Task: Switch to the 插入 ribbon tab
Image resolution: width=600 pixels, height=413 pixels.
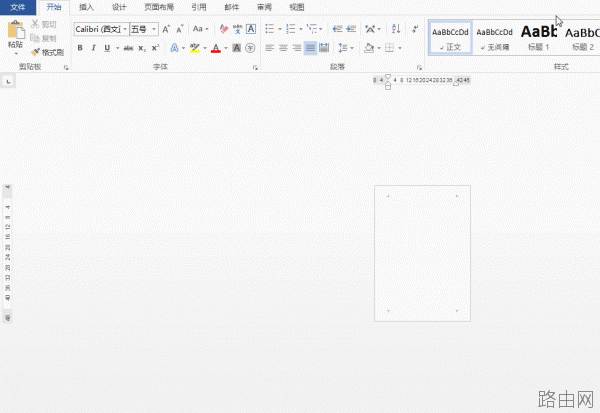Action: pyautogui.click(x=86, y=7)
